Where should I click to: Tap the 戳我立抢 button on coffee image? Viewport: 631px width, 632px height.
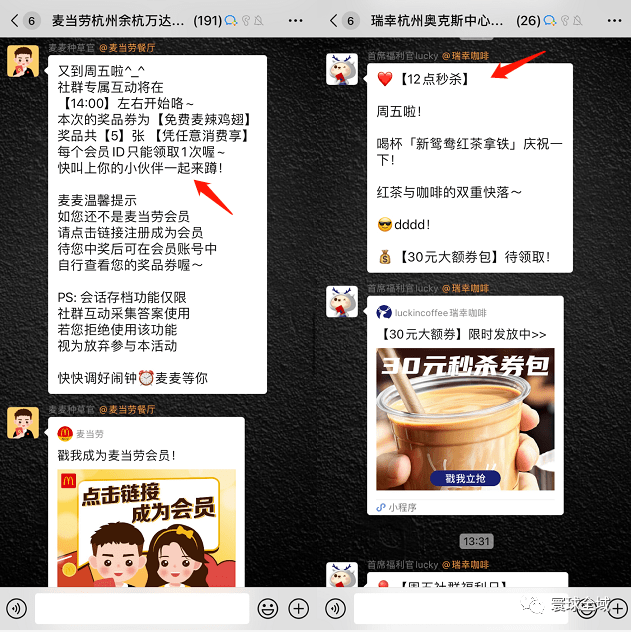click(x=465, y=478)
